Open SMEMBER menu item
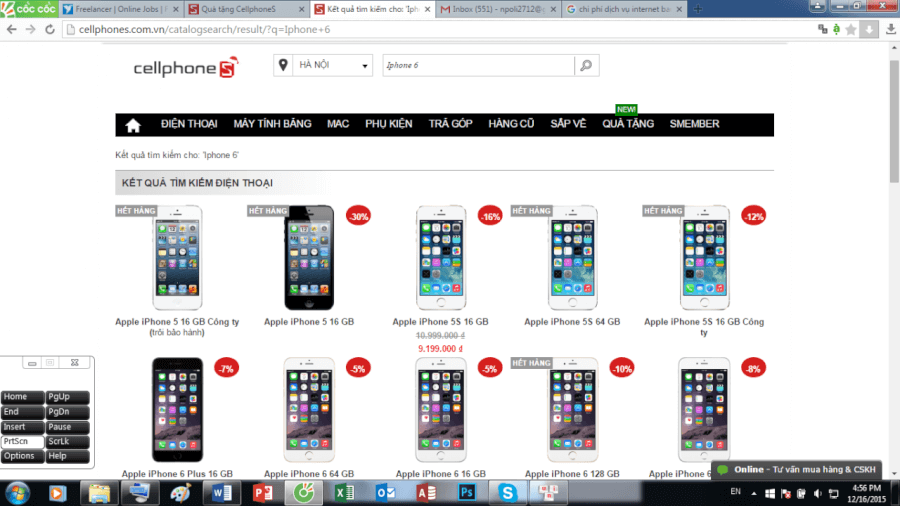 694,124
